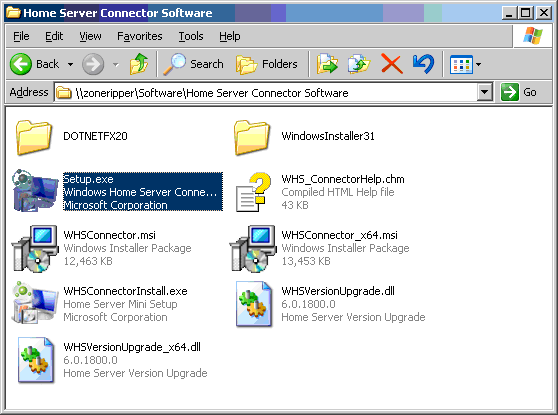Screen dimensions: 558x415
Task: Select the WHSConnectorInstall.exe icon
Action: 35,303
